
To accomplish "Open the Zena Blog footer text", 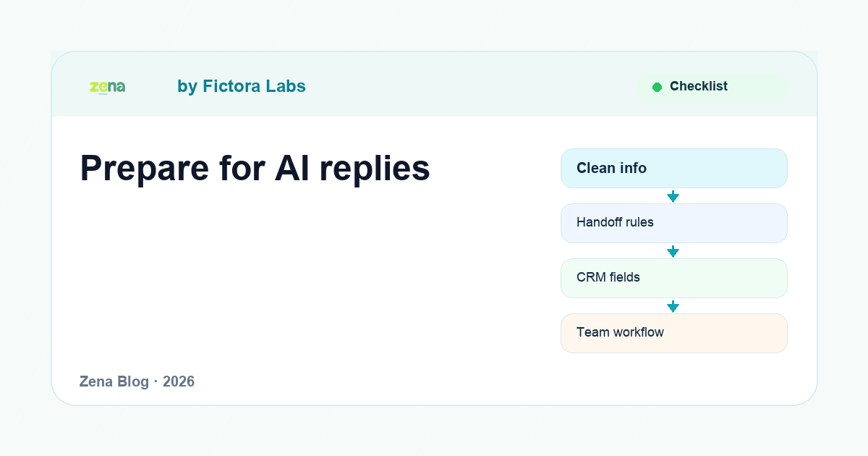I will pyautogui.click(x=114, y=381).
